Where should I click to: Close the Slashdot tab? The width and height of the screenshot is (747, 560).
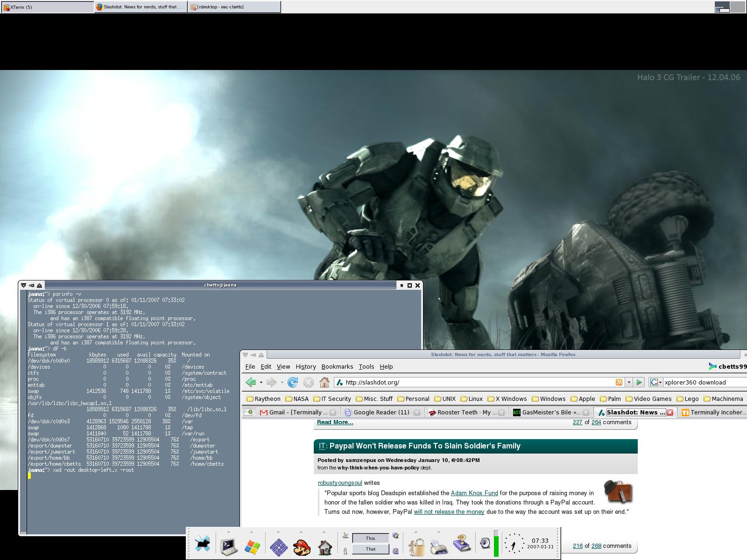[669, 413]
